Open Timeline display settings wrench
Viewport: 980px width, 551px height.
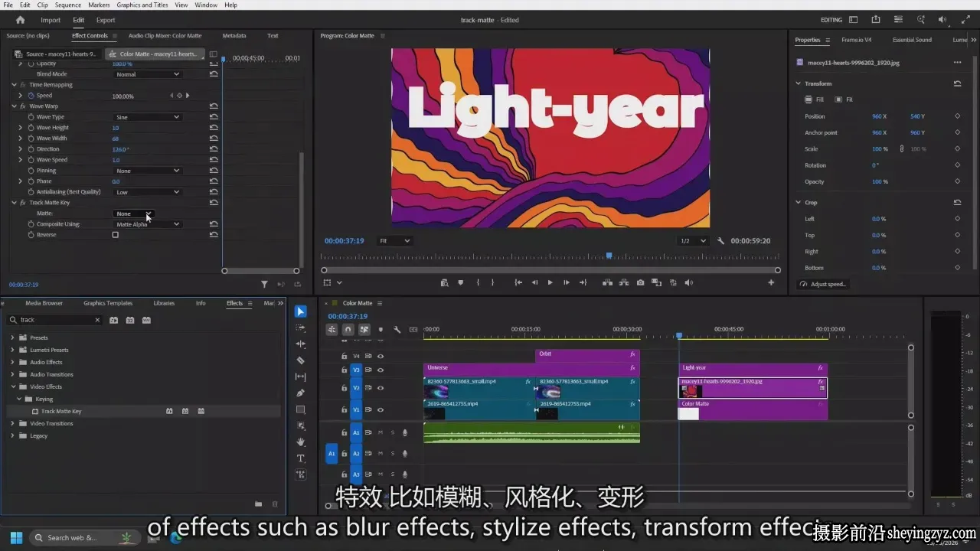pyautogui.click(x=397, y=330)
